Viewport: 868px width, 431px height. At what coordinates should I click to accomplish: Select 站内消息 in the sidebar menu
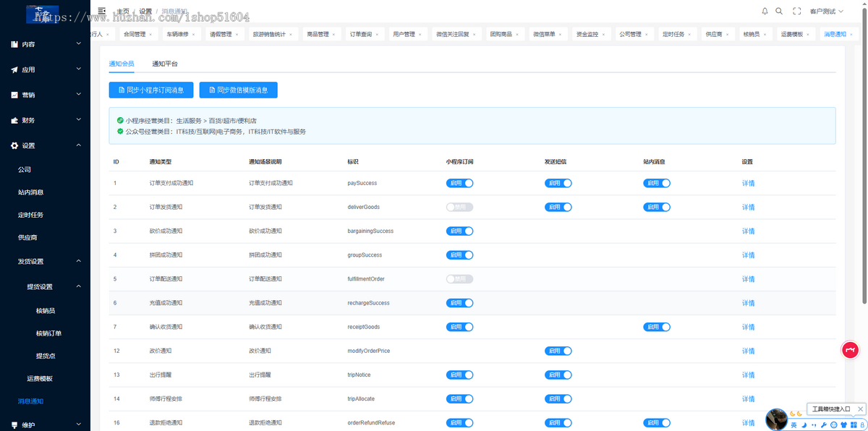(30, 192)
